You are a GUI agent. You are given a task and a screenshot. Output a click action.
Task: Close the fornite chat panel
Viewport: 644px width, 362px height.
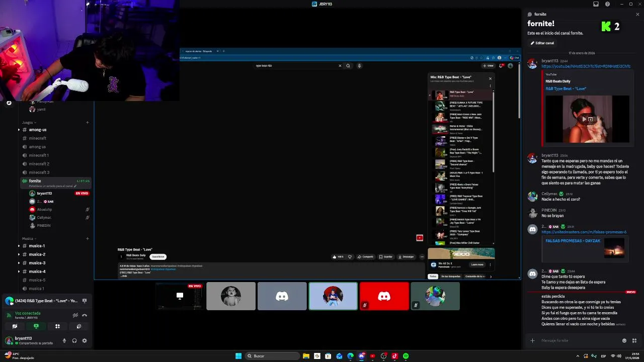pos(637,14)
